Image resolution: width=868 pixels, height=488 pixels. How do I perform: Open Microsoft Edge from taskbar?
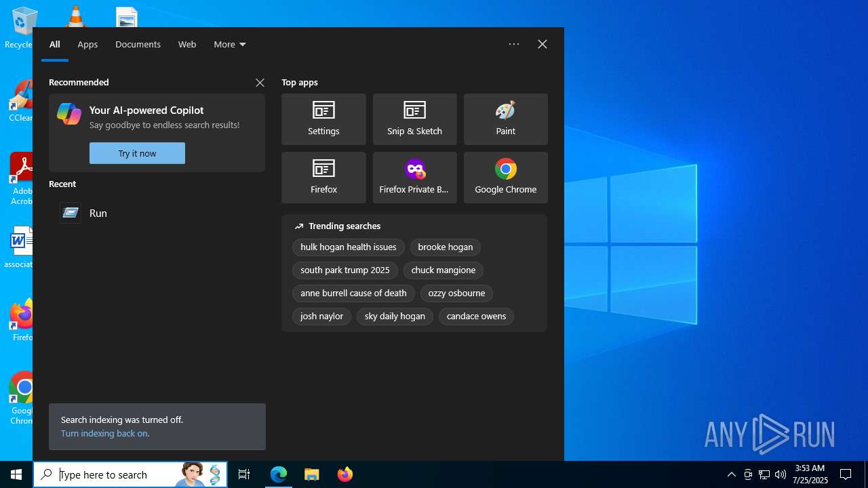pyautogui.click(x=279, y=474)
